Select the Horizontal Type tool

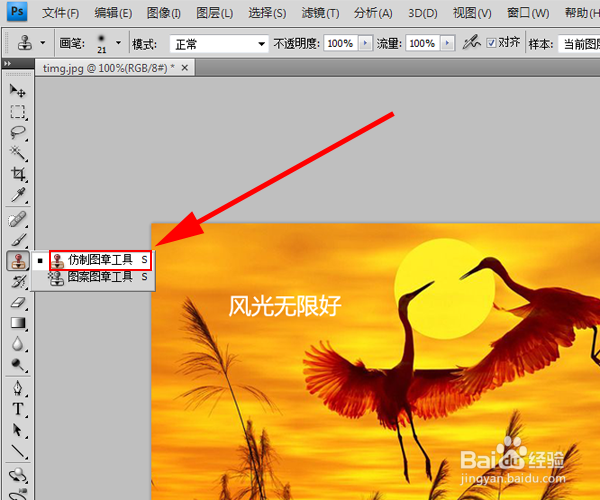coord(17,409)
